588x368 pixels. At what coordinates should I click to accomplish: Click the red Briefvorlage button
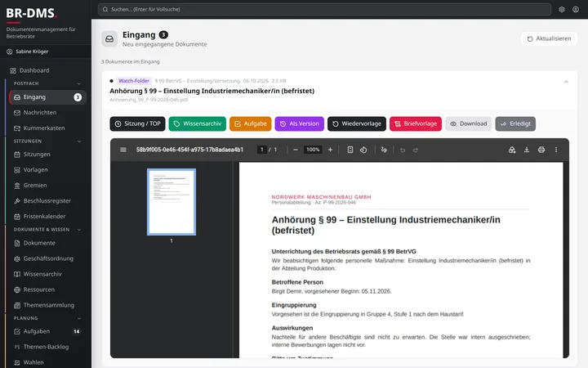coord(416,124)
